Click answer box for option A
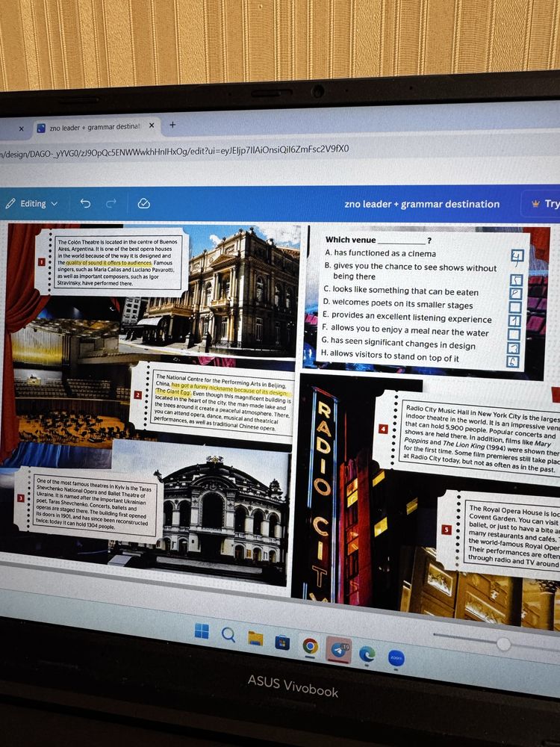560x747 pixels. tap(517, 255)
